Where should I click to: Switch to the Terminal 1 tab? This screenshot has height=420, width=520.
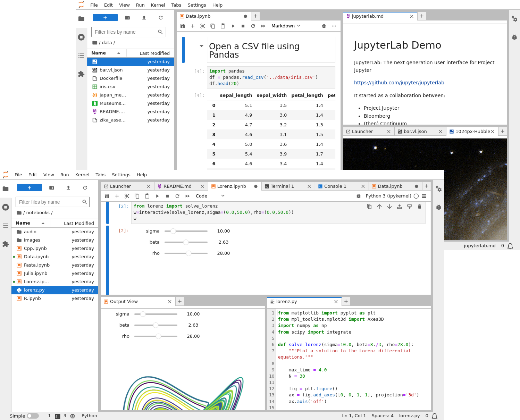tap(282, 186)
